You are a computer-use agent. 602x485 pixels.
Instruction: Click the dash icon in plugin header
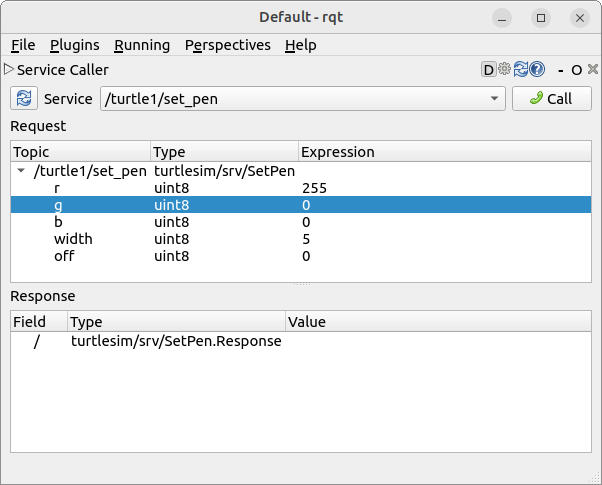562,70
